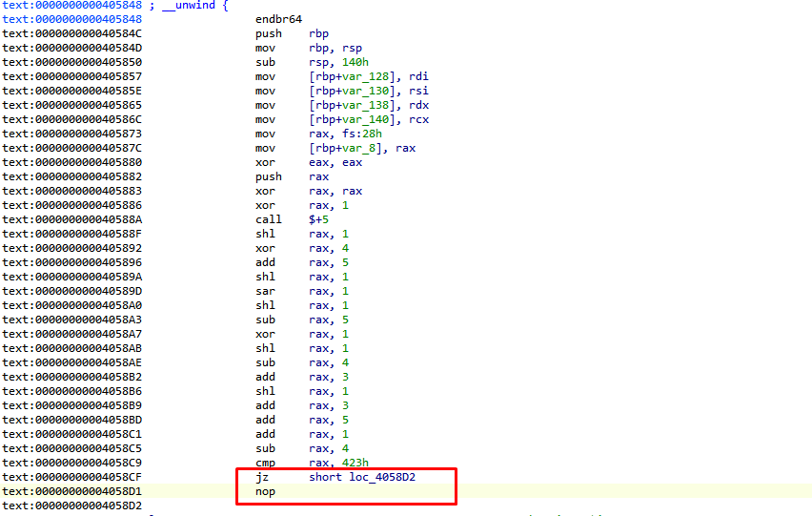Select the "cmp" instruction mnemonic
The height and width of the screenshot is (516, 812).
coord(265,463)
